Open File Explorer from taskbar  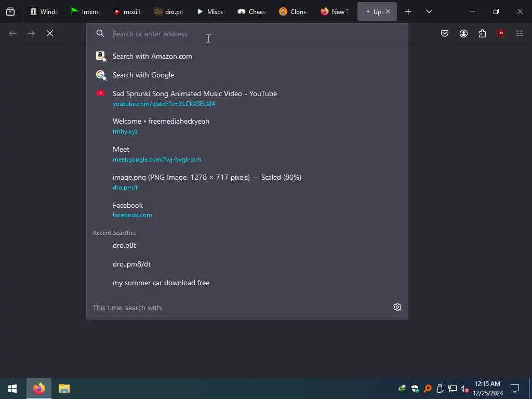[x=64, y=389]
